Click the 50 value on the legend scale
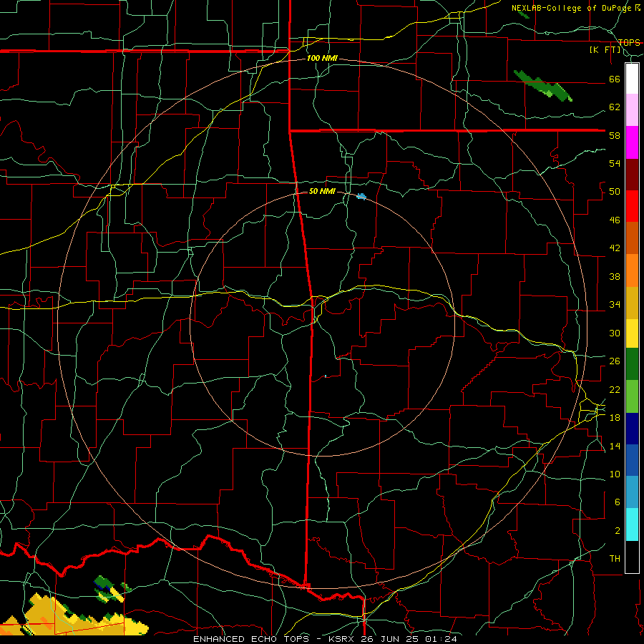This screenshot has width=644, height=644. [615, 192]
